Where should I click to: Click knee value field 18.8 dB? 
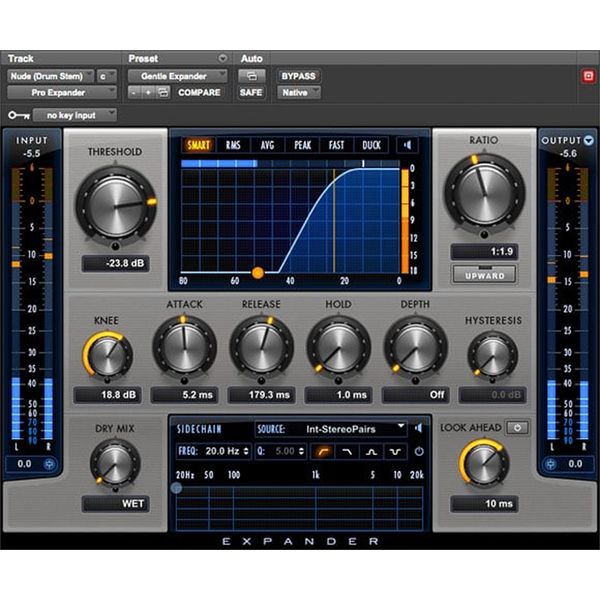point(108,395)
